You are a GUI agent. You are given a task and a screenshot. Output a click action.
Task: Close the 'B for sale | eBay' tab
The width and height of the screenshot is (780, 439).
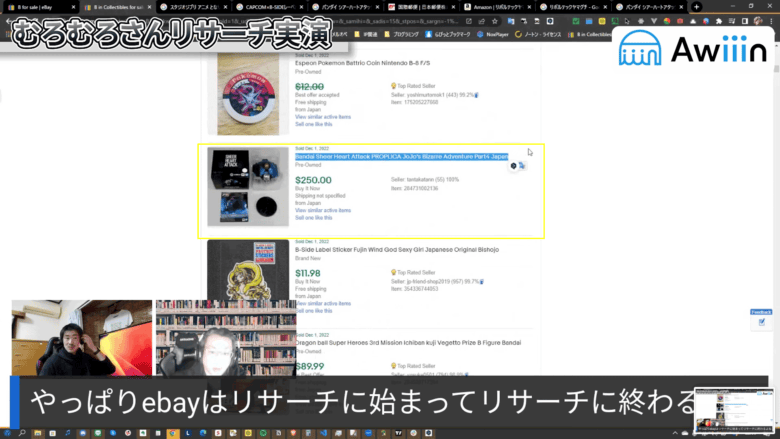tap(73, 7)
